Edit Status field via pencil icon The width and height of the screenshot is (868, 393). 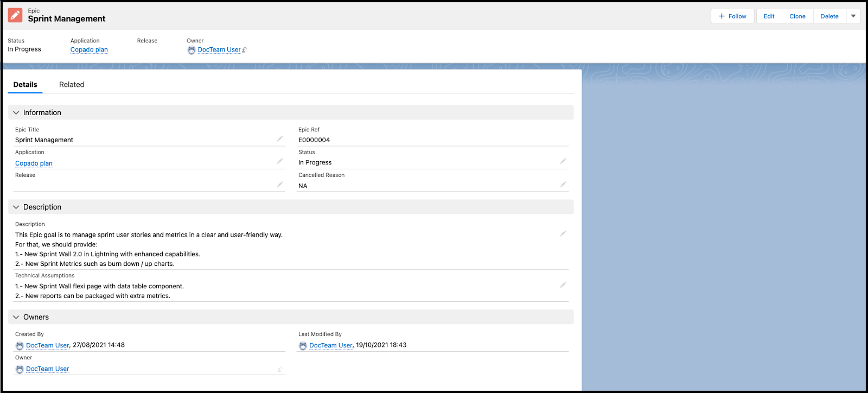click(x=563, y=161)
